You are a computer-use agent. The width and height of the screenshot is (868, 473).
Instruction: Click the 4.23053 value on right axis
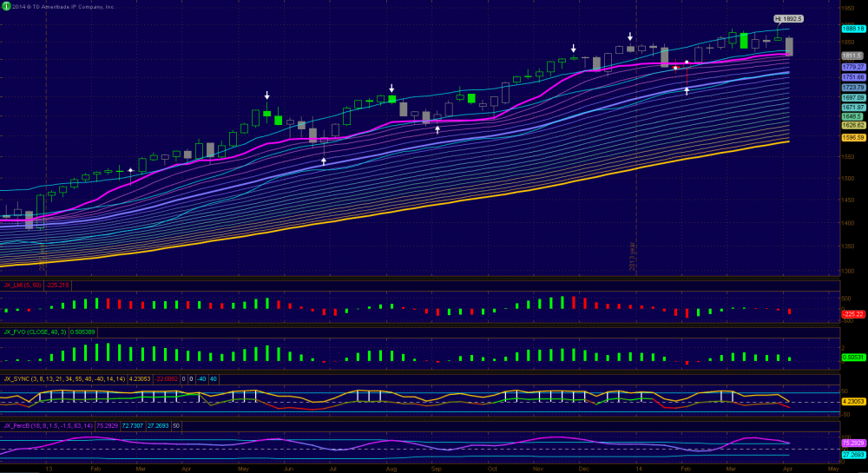853,401
